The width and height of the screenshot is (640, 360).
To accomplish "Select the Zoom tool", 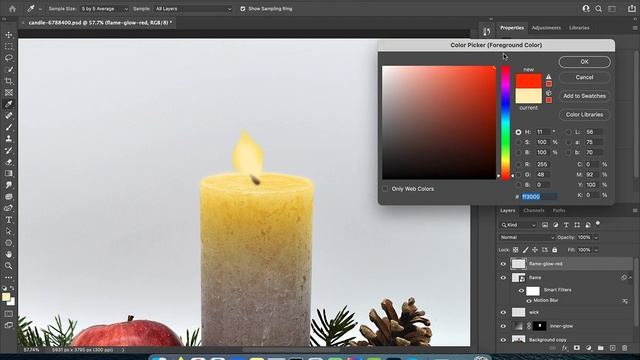I will pos(9,266).
